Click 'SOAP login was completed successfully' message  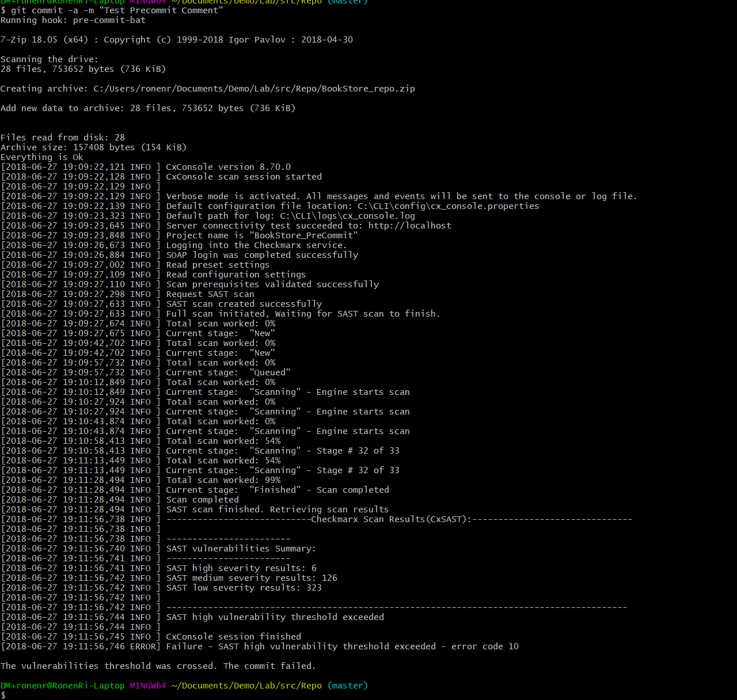point(262,255)
